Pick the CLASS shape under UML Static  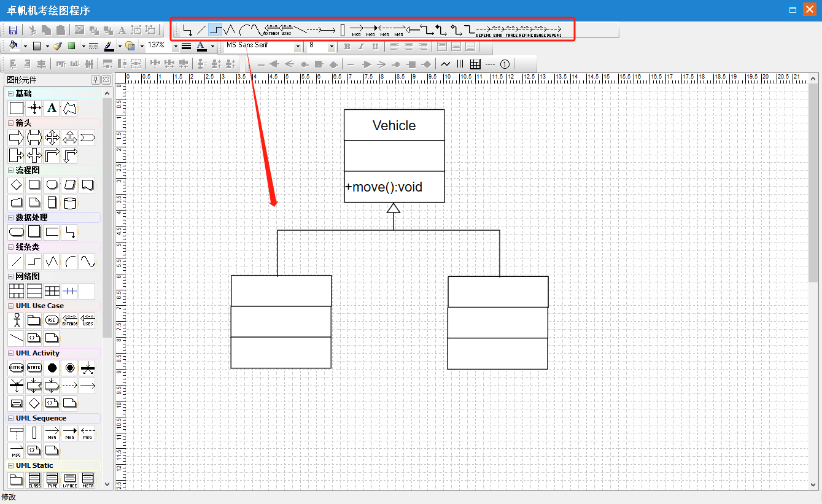34,479
